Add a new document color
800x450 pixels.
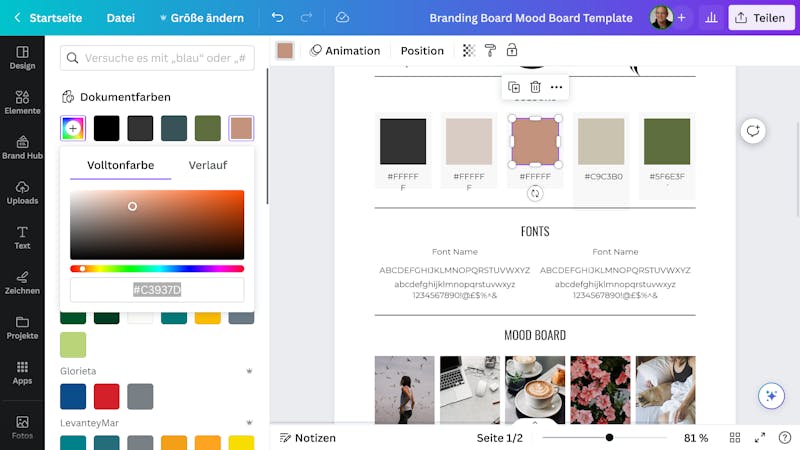pos(73,128)
